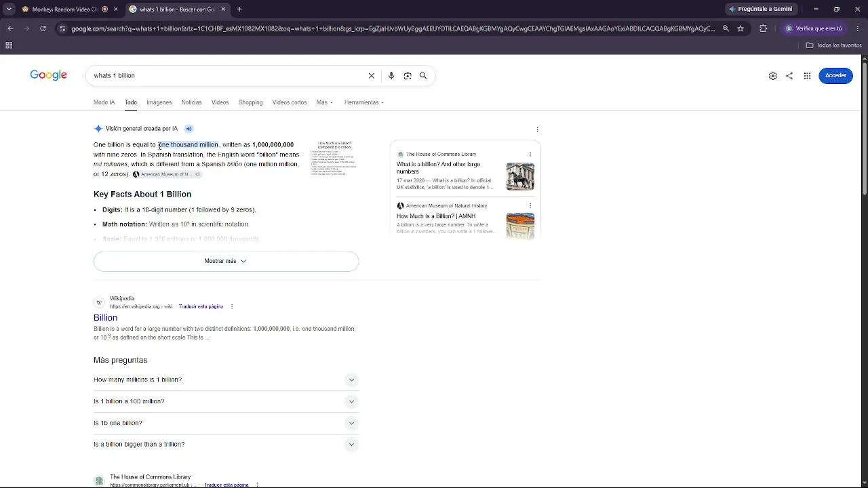Open 'What is a billion? And other large numbers'

[x=438, y=168]
